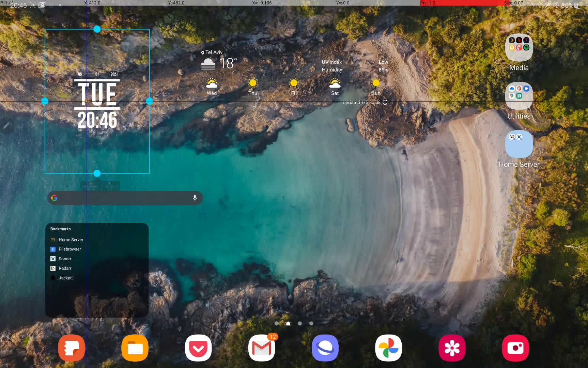Open the Home Server bookmark

tap(71, 240)
